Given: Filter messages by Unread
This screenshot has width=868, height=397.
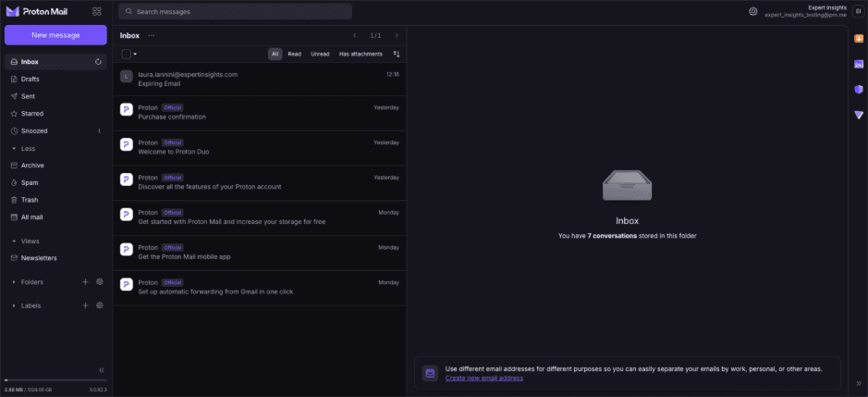Looking at the screenshot, I should point(320,54).
